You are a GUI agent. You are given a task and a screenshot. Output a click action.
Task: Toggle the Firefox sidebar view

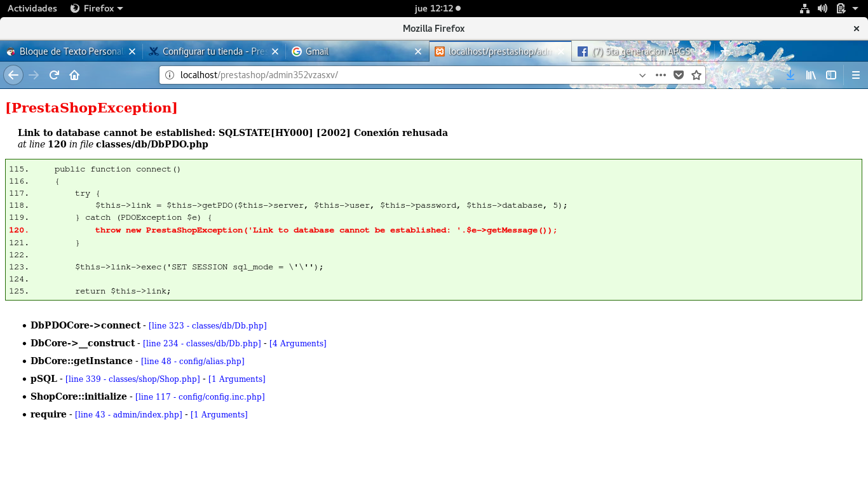[831, 75]
